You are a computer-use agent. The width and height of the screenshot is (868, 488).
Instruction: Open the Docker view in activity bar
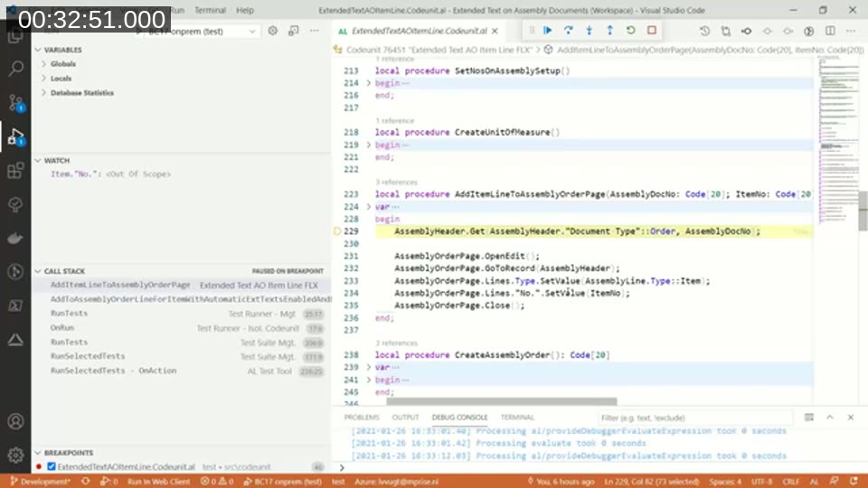[x=15, y=238]
